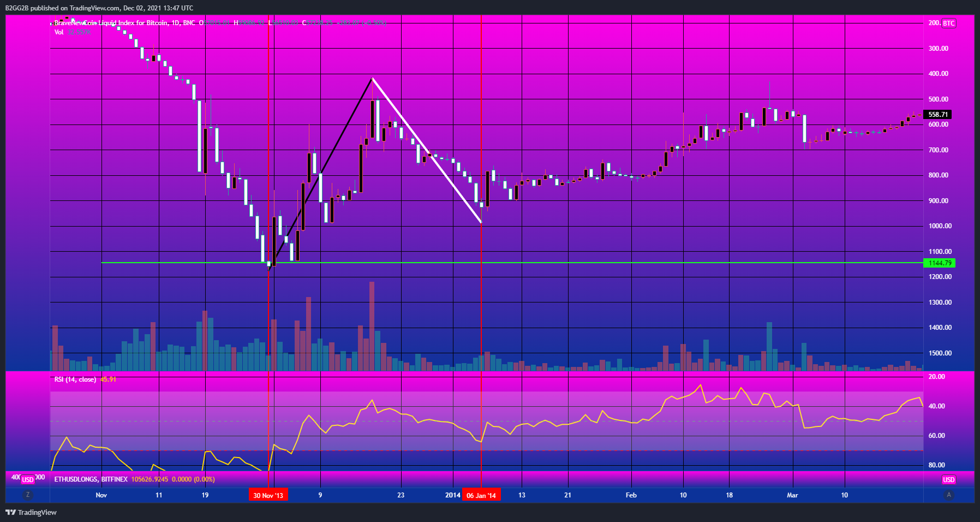
Task: Click the Feb label on the time axis
Action: coord(631,495)
